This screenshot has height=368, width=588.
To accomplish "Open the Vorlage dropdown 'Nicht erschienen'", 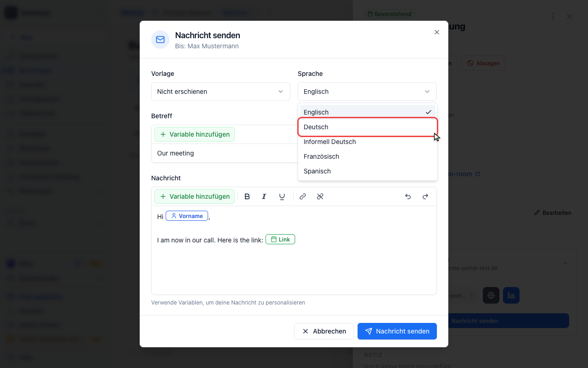I will (220, 92).
